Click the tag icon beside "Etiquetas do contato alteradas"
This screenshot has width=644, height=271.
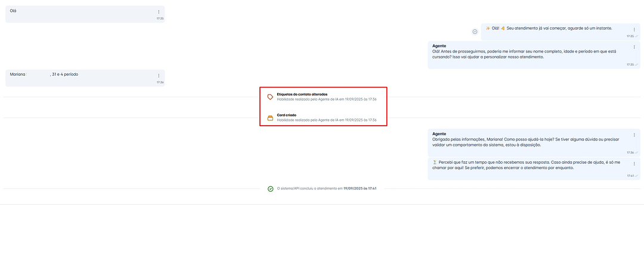point(270,96)
